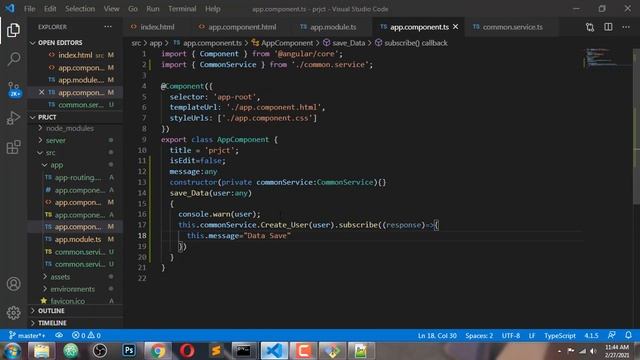640x360 pixels.
Task: Open the Selection menu
Action: 80,9
